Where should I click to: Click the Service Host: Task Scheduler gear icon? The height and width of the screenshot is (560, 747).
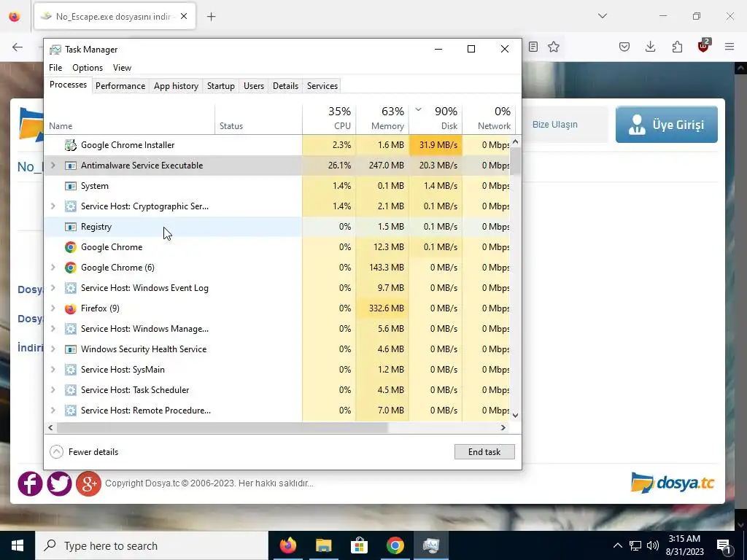pos(71,390)
